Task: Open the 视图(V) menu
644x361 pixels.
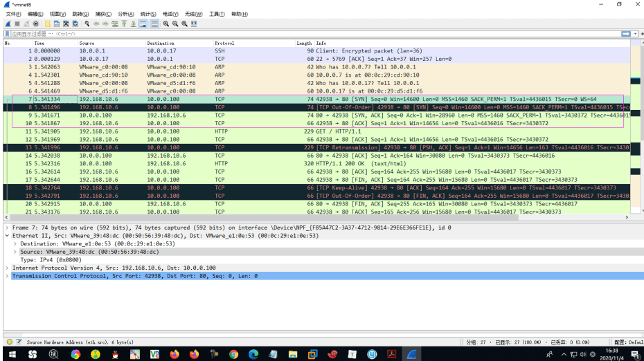Action: [x=57, y=14]
